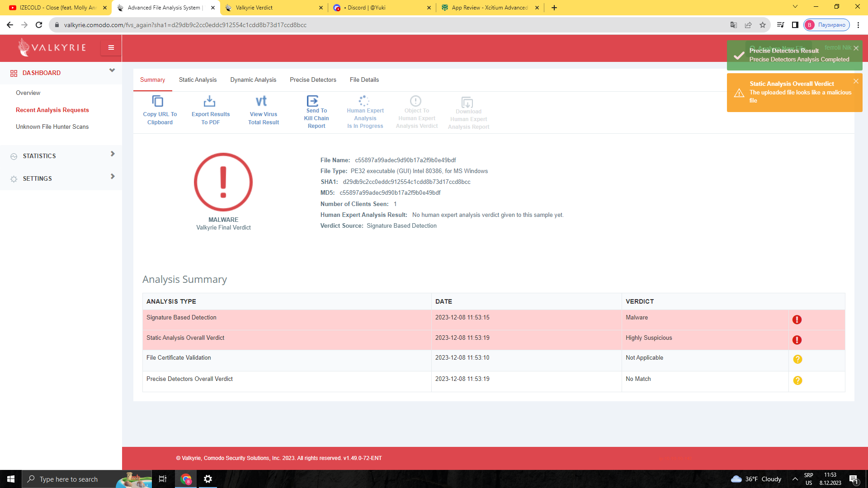Click the Valkyrie logo
This screenshot has height=488, width=868.
52,47
